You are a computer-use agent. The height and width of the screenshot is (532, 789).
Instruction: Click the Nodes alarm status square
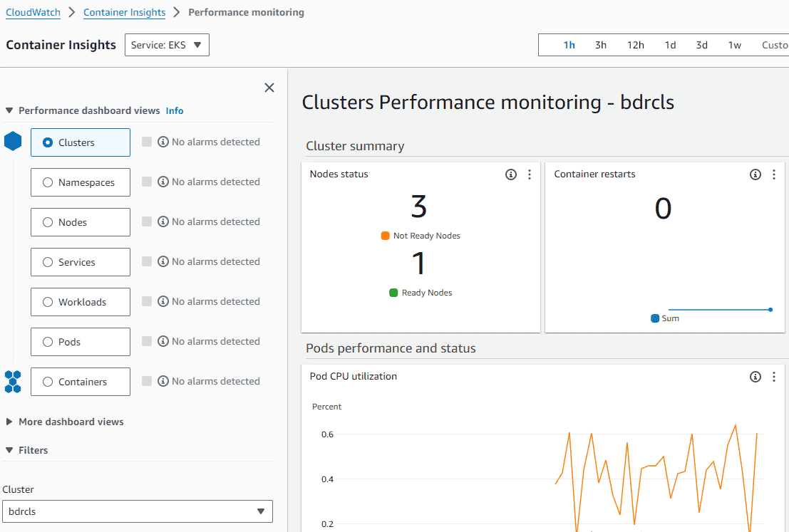(147, 221)
